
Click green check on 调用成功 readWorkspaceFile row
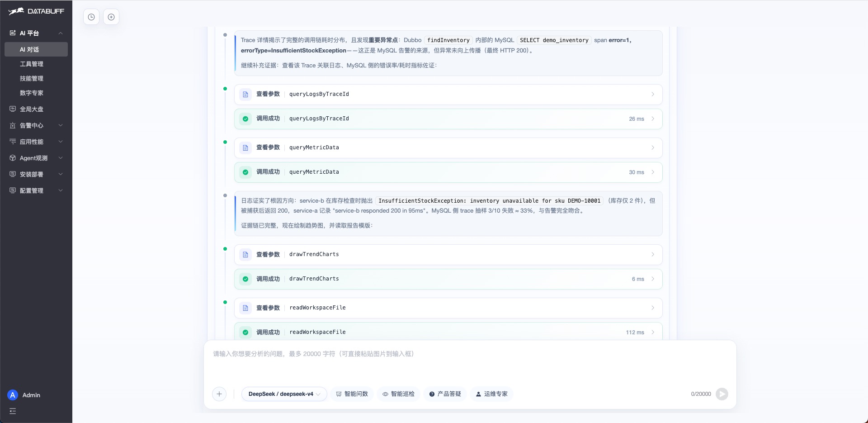(x=245, y=332)
